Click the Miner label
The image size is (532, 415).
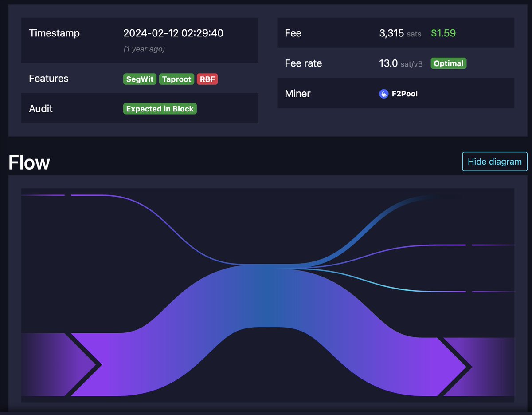pyautogui.click(x=297, y=94)
